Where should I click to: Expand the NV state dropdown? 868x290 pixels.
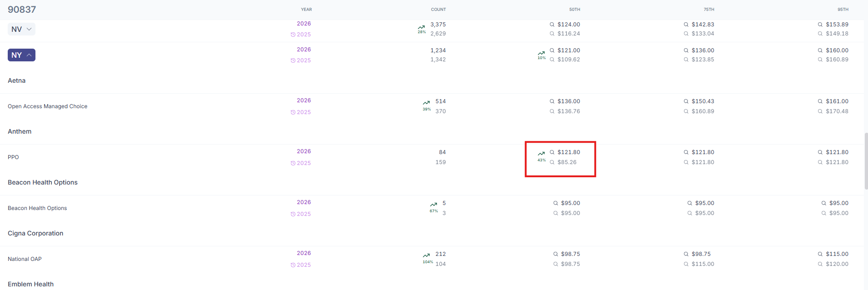tap(21, 29)
